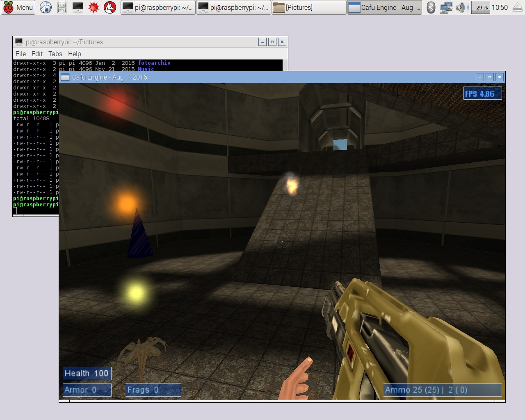Switch to the [Pictures] taskbar window

tap(309, 7)
